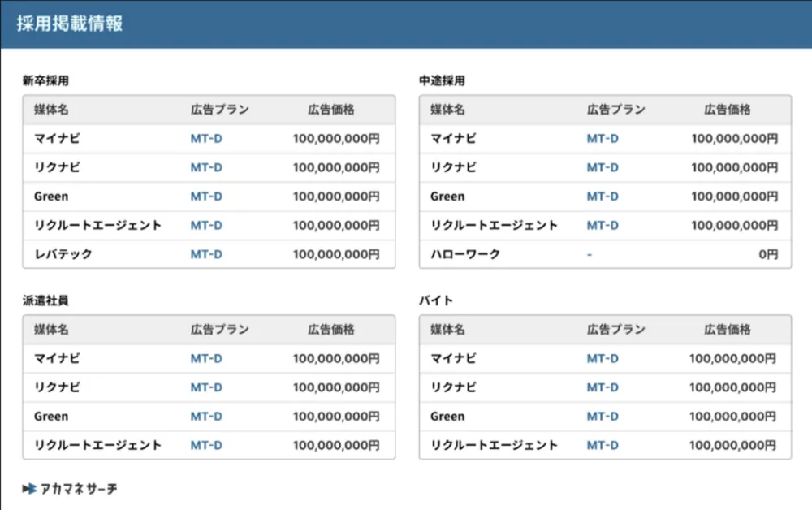This screenshot has height=510, width=812.
Task: Select リクナビ name in 中途採用 table
Action: coord(453,168)
